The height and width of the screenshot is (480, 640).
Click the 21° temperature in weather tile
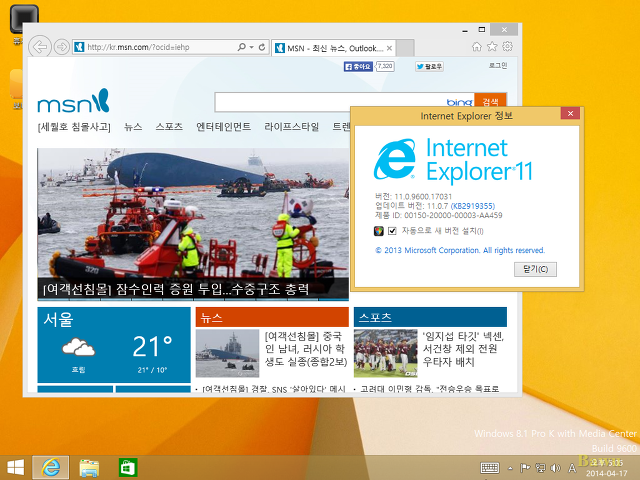pos(153,347)
